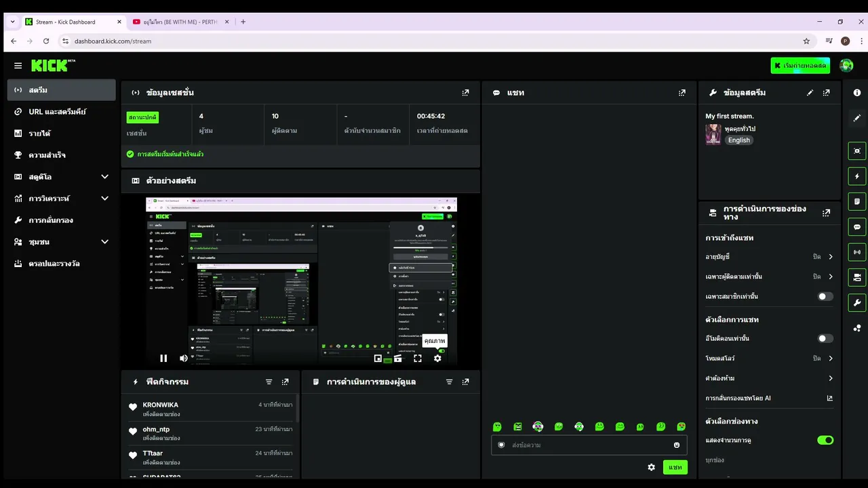Viewport: 868px width, 488px height.
Task: Click the pencil icon in right rail
Action: (x=857, y=118)
